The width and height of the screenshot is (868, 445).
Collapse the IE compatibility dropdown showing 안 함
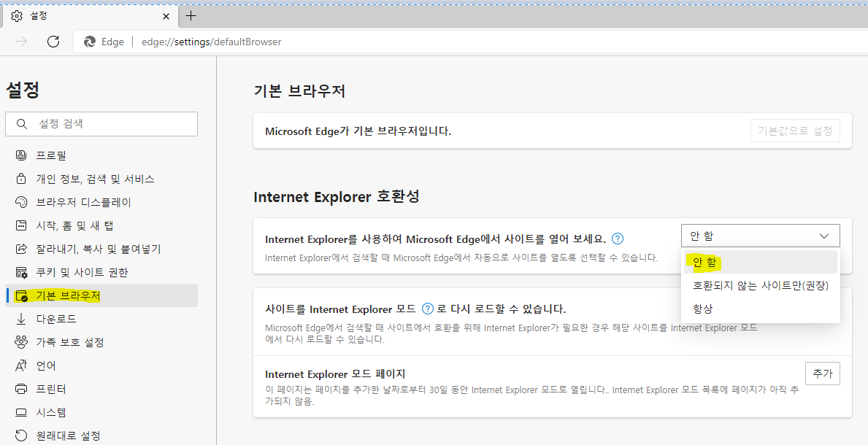[x=760, y=236]
